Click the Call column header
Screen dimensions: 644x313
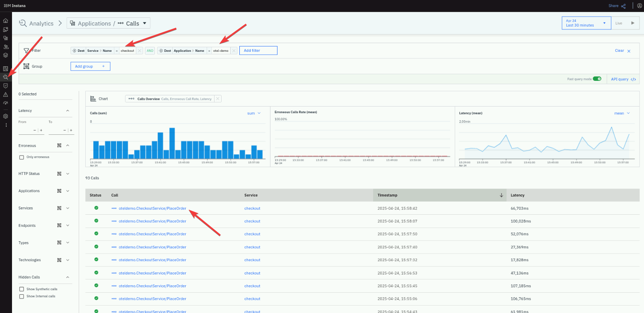pyautogui.click(x=114, y=195)
